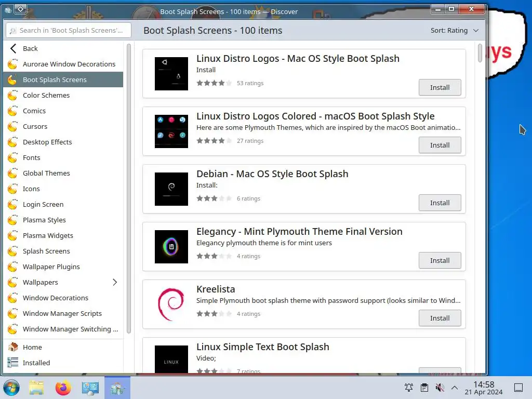
Task: Click the search field in Boot Splash Screens
Action: [x=69, y=31]
